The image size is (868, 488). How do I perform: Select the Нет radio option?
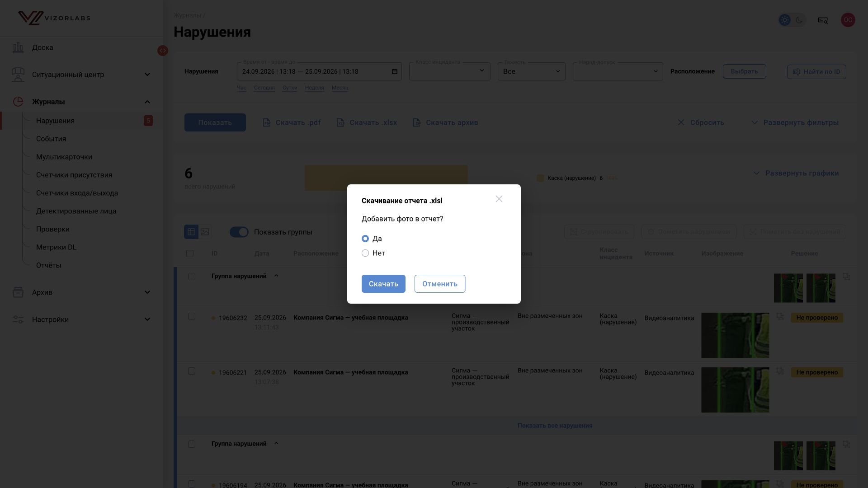[x=365, y=253]
